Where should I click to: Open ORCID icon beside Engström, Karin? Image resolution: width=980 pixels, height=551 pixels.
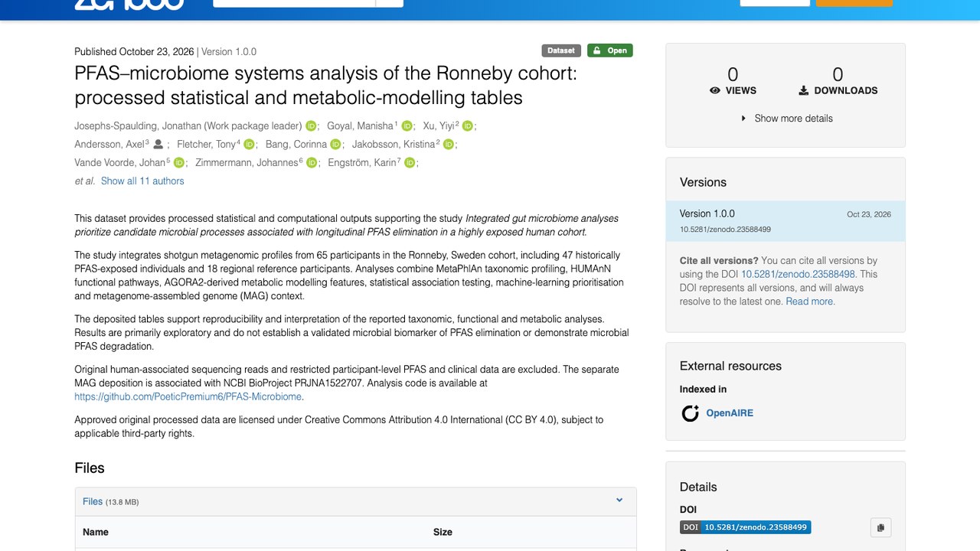[x=410, y=163]
